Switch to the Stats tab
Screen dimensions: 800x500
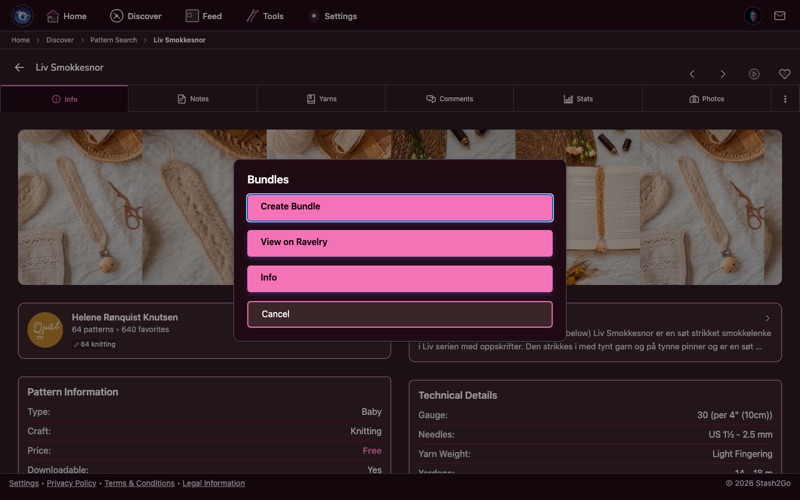pyautogui.click(x=578, y=99)
